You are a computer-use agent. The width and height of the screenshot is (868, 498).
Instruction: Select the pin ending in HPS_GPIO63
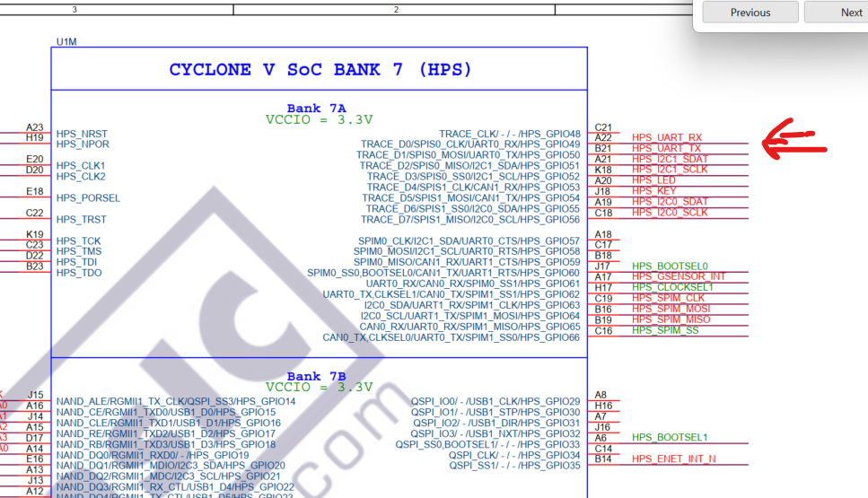point(471,305)
